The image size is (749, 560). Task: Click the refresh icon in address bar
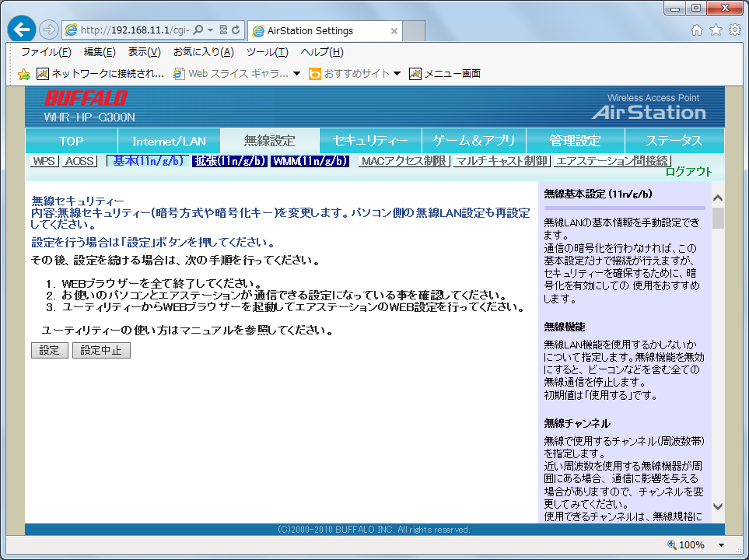tap(236, 30)
